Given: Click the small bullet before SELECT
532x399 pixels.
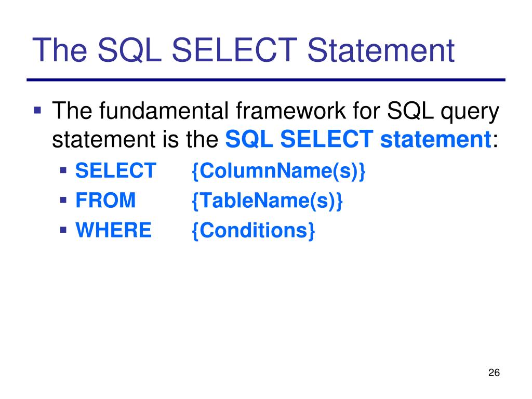Looking at the screenshot, I should [63, 169].
